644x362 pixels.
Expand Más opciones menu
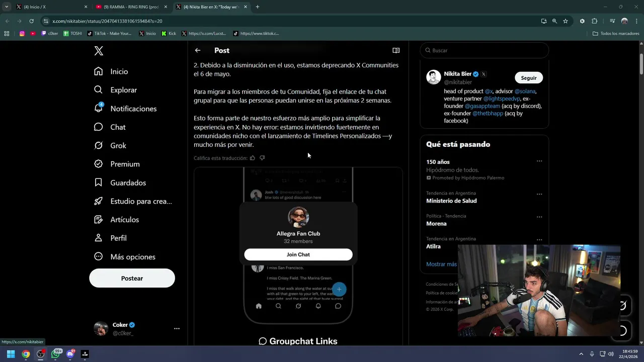point(125,256)
